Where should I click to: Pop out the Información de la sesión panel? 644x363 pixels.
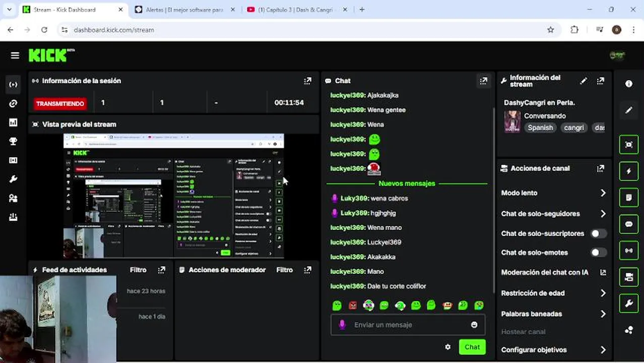point(307,81)
